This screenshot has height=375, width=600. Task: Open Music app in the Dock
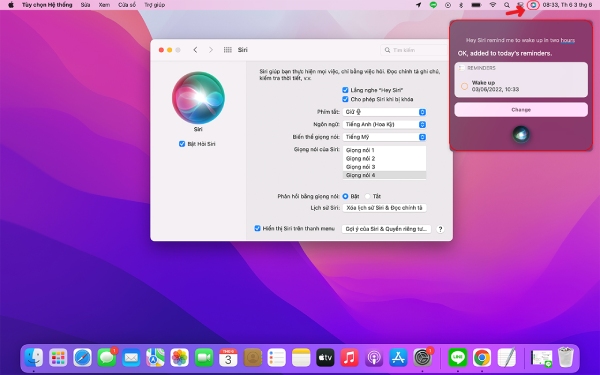click(x=349, y=358)
